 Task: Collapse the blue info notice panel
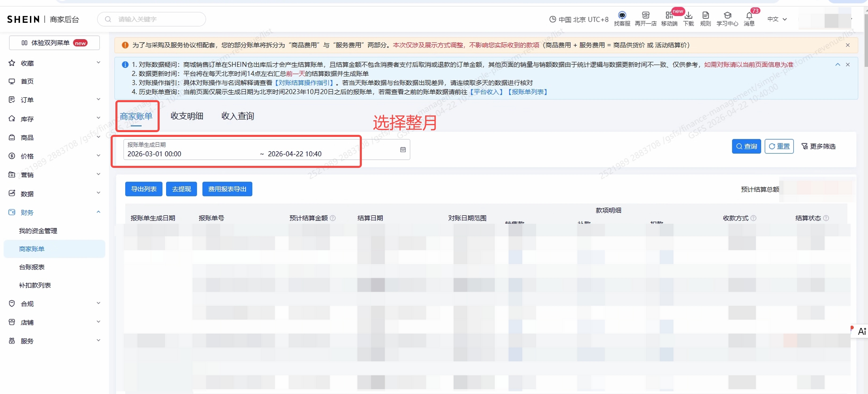coord(837,65)
